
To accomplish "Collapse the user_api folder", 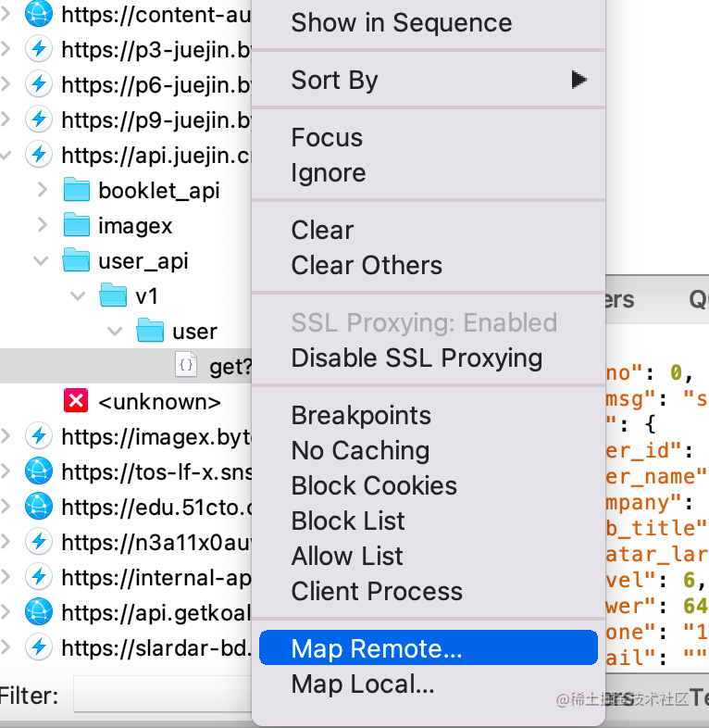I will tap(42, 260).
